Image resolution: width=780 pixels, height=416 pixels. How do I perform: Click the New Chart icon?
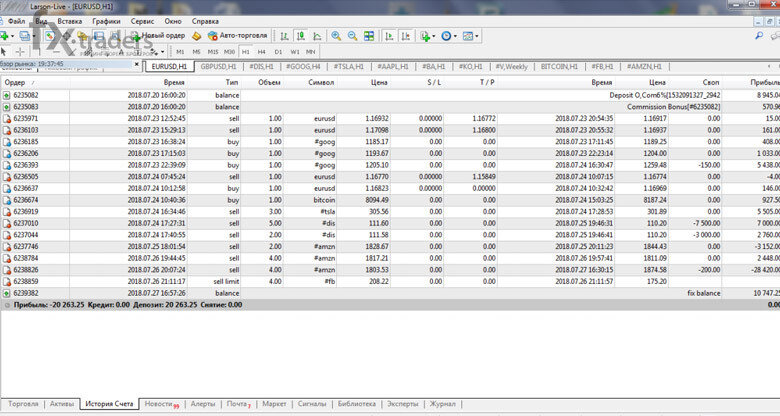[x=4, y=36]
